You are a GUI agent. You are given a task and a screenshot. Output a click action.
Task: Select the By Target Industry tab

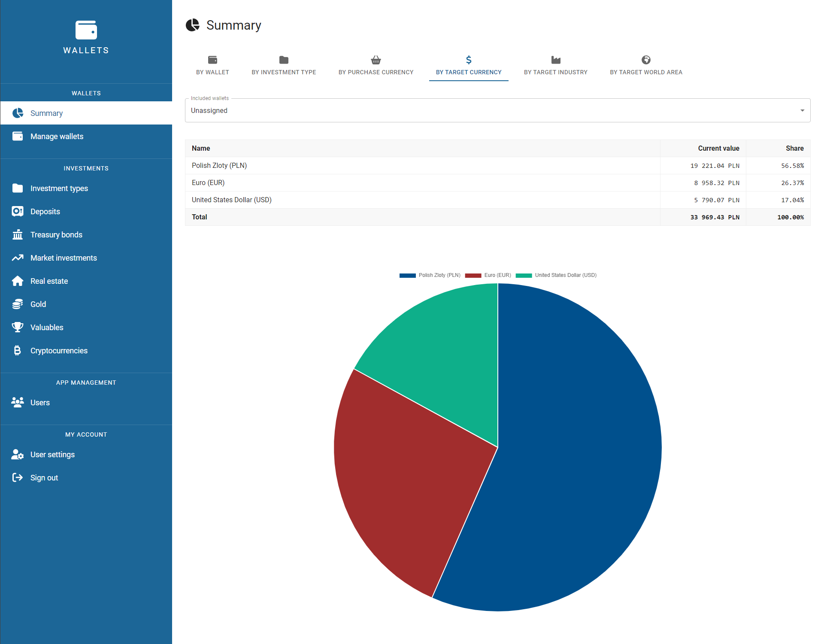[x=556, y=66]
